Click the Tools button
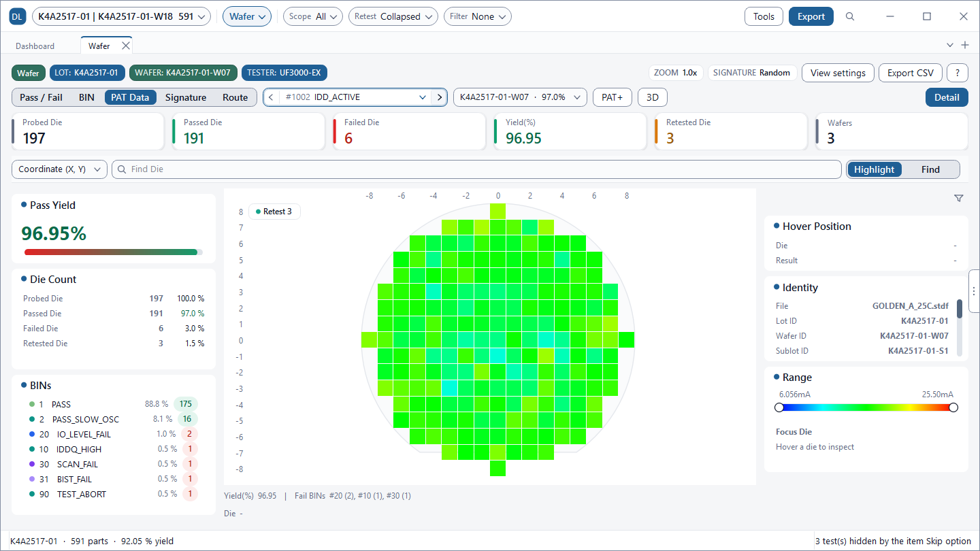Screen dimensions: 980x551 point(764,16)
